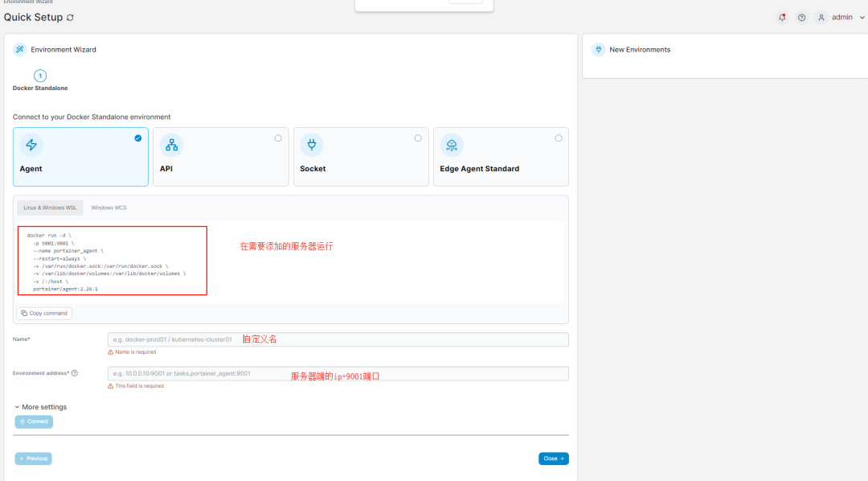
Task: Switch to Windows WCS tab
Action: tap(108, 208)
